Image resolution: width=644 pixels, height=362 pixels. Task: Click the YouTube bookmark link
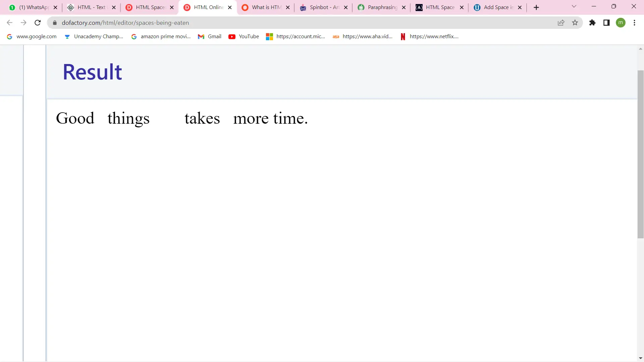(249, 36)
